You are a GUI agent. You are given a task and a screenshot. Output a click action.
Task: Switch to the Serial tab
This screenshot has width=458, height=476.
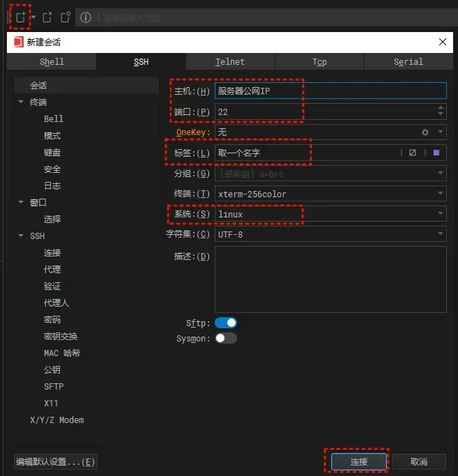[408, 62]
